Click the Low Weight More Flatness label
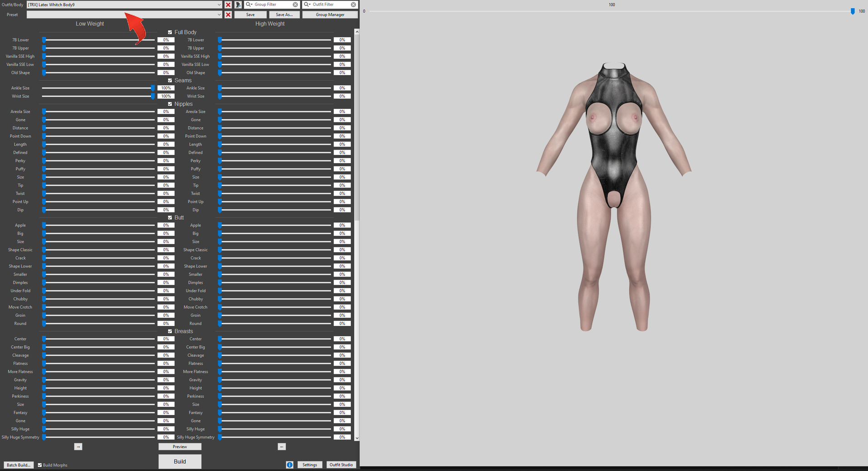The width and height of the screenshot is (868, 471). [20, 372]
